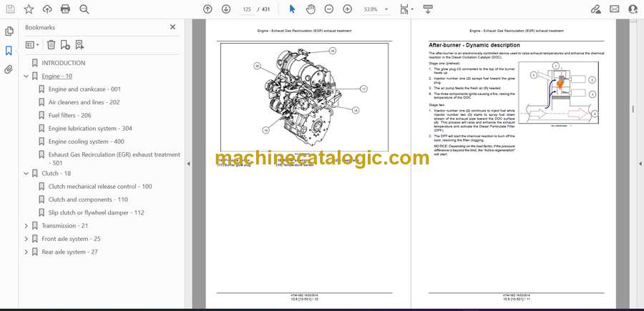Open Front axle system - 25 bookmark
Image resolution: width=644 pixels, height=311 pixels.
71,239
